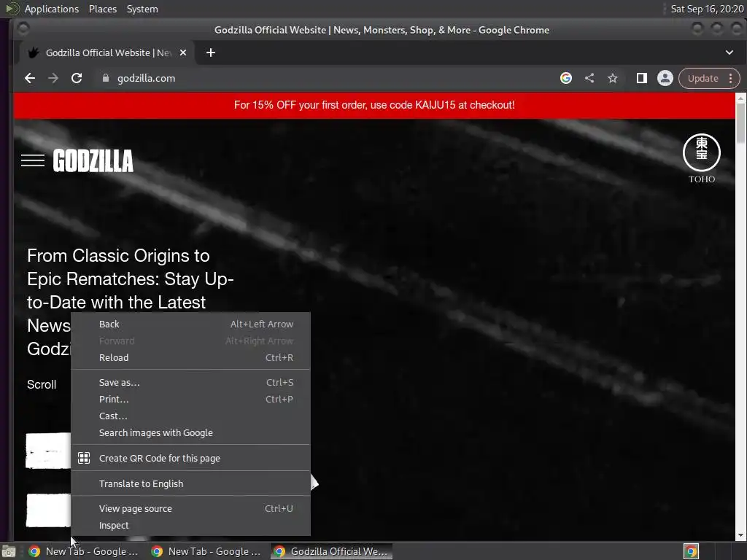
Task: Open the side panel icon
Action: pos(642,78)
